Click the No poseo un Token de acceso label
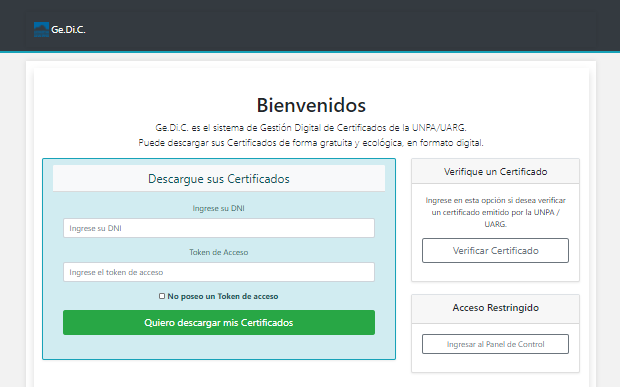 click(223, 296)
